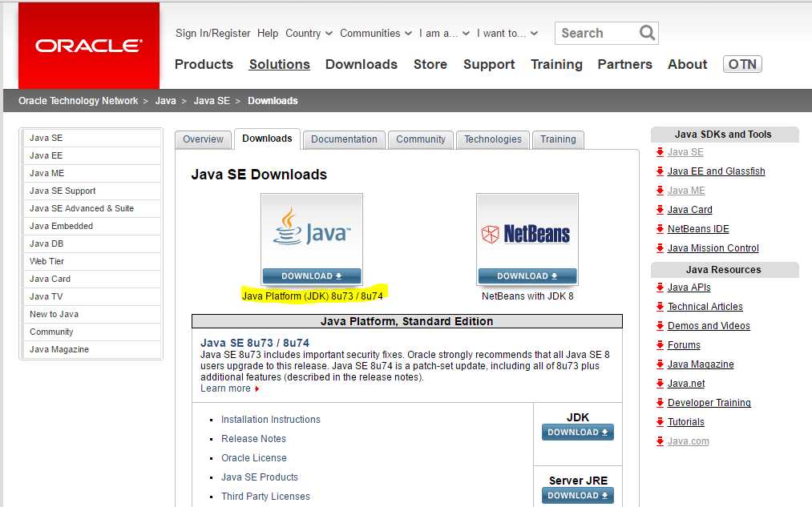Open the 'I am a...' dropdown

[444, 33]
